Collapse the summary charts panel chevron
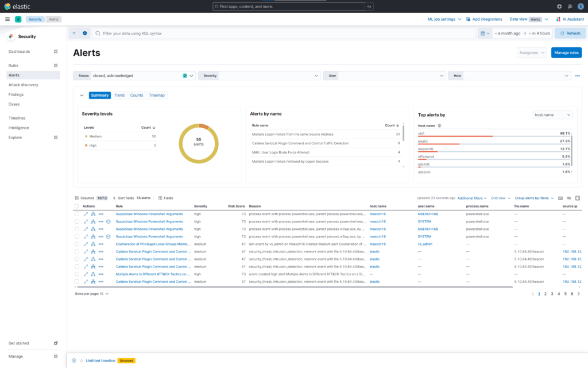 click(x=82, y=95)
